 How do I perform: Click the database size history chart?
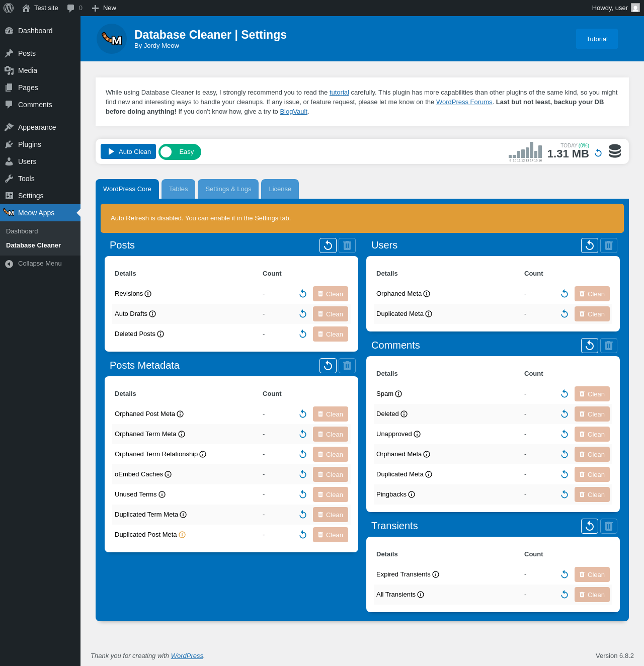coord(525,151)
